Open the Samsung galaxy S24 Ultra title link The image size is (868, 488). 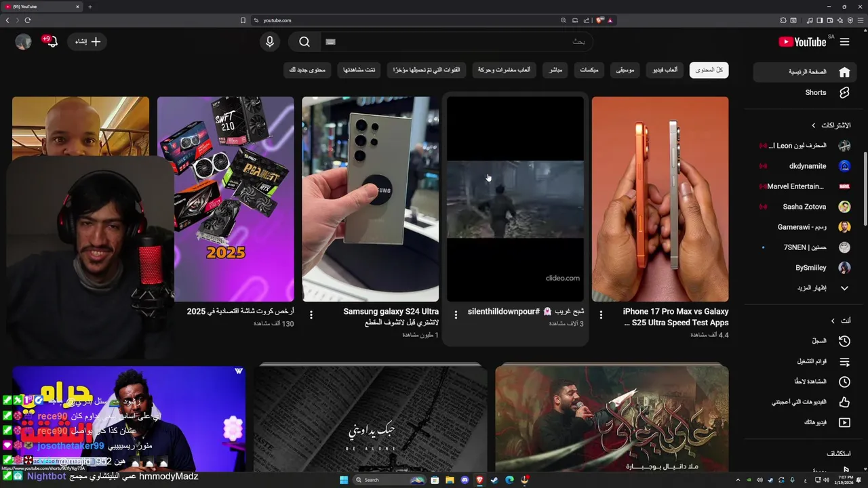(x=391, y=317)
